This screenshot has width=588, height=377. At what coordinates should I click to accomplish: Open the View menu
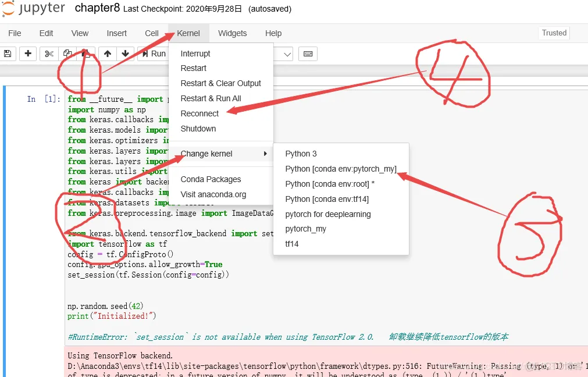(x=80, y=33)
